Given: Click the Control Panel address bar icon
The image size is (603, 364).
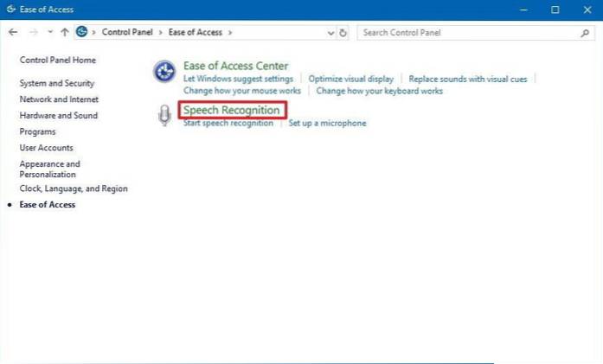Looking at the screenshot, I should (81, 31).
